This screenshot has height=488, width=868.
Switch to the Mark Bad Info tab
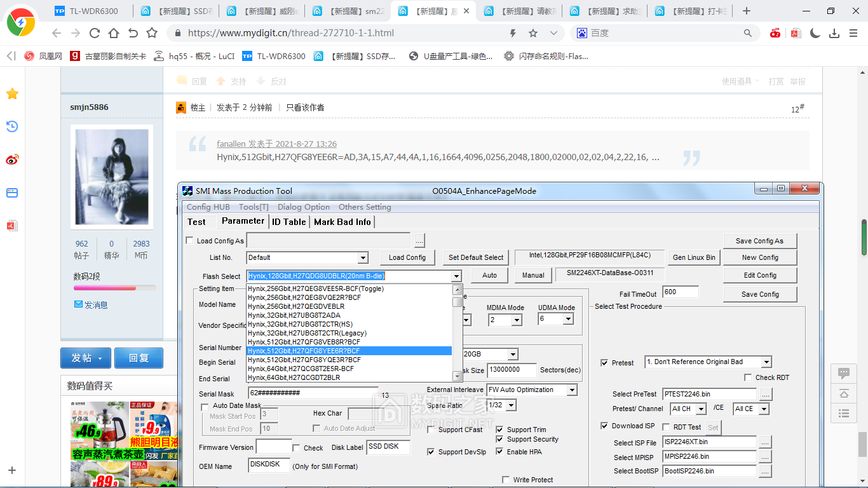(342, 222)
